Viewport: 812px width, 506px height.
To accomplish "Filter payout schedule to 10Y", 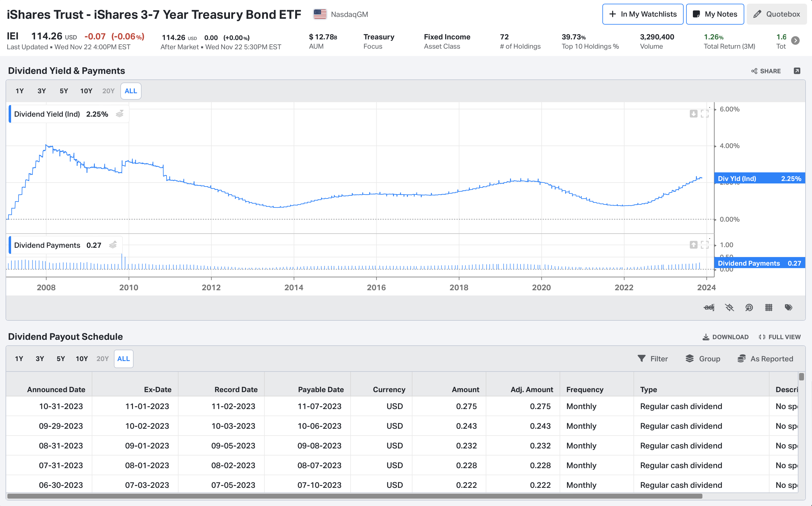I will [82, 359].
